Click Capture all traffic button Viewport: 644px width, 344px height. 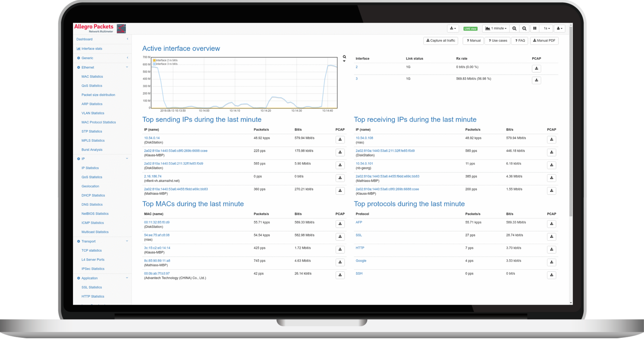click(x=441, y=41)
